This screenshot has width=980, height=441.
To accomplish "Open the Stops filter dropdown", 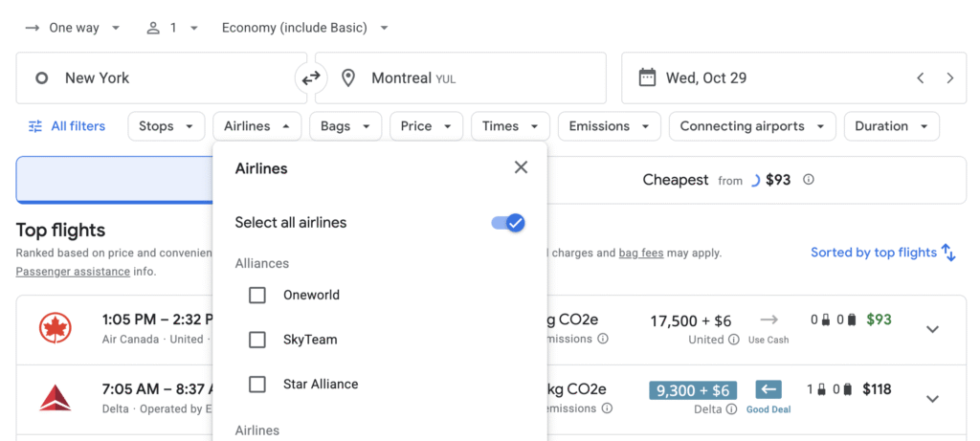I will pos(167,126).
